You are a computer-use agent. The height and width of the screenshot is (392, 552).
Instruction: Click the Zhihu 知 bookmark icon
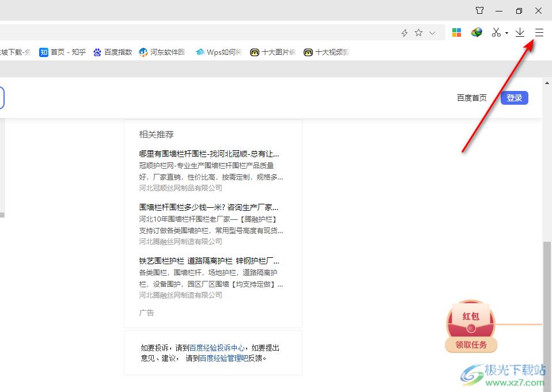pos(44,52)
